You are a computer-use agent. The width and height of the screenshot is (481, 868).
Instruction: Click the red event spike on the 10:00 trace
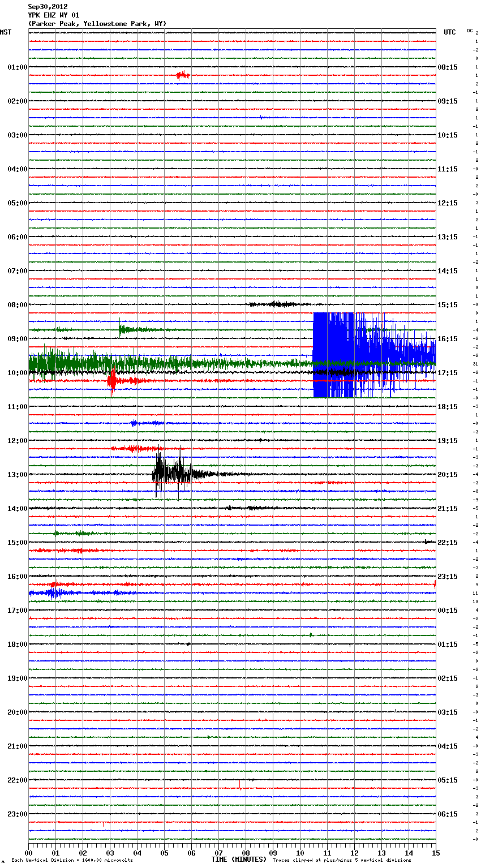point(112,381)
